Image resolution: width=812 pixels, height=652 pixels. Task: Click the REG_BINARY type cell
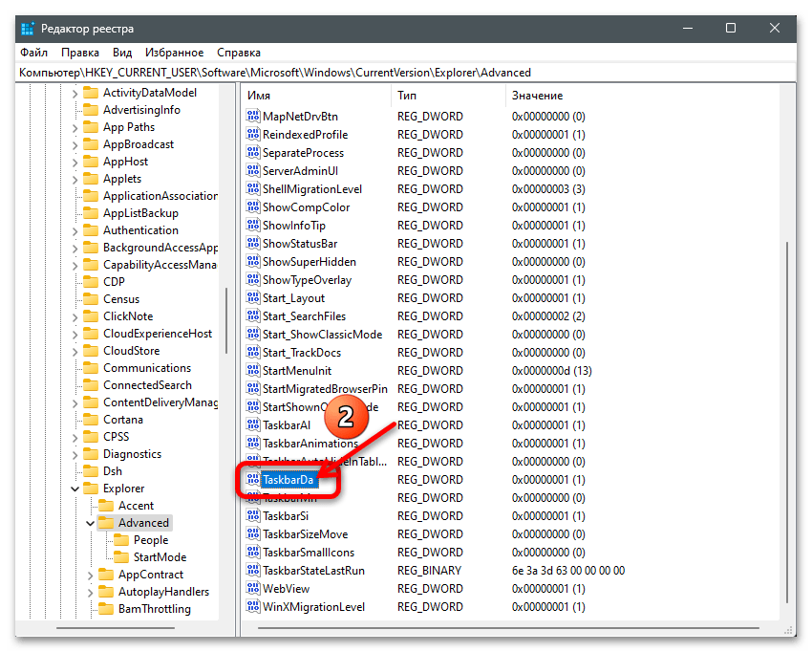coord(429,570)
